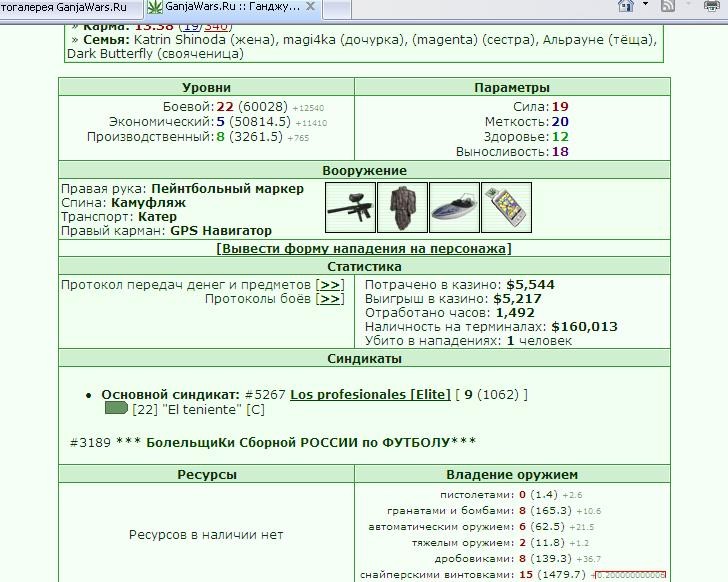Click the 'Вооружение' section header
The height and width of the screenshot is (582, 728).
coord(364,170)
